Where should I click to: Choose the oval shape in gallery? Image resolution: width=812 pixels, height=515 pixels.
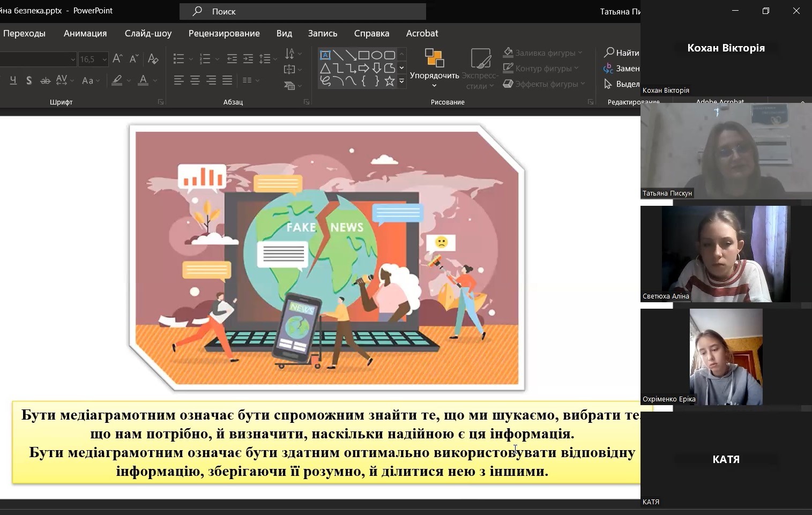pos(377,55)
